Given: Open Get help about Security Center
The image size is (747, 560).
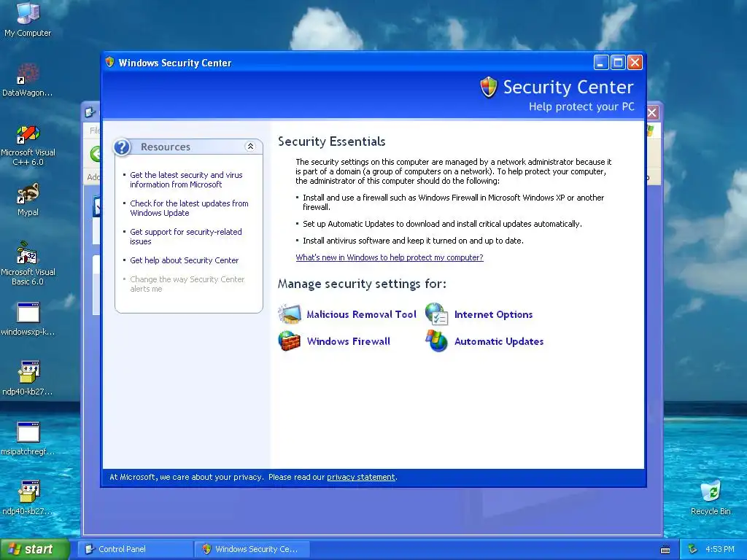Looking at the screenshot, I should 184,260.
